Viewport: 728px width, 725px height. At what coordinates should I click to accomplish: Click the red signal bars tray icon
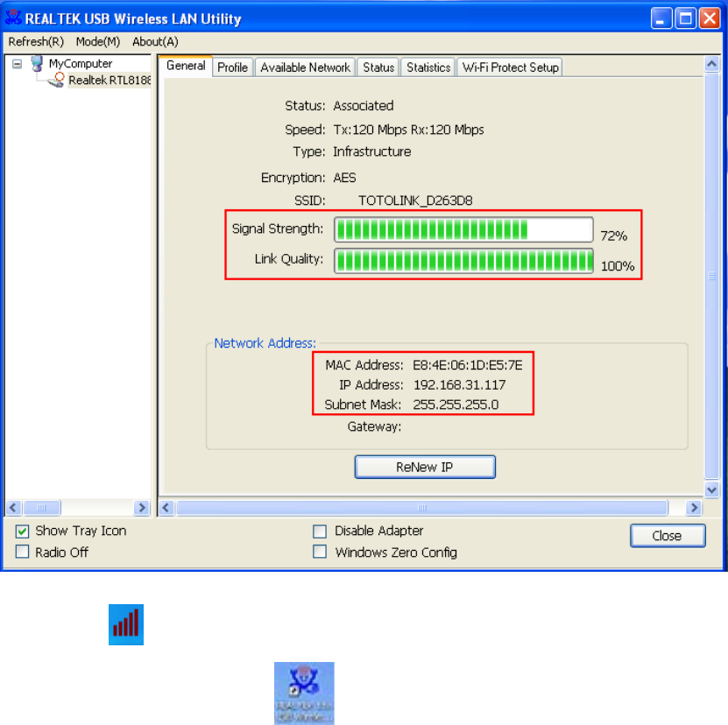(126, 624)
